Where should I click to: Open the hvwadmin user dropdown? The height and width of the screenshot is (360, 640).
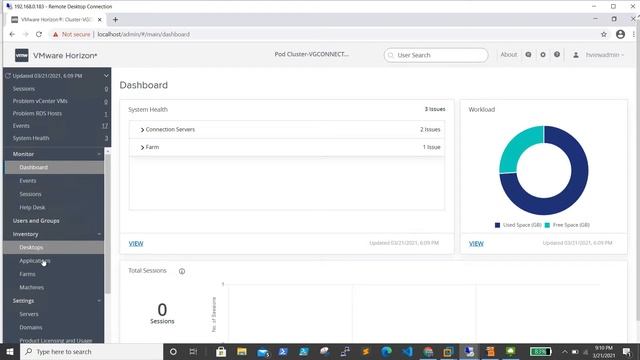(x=604, y=55)
